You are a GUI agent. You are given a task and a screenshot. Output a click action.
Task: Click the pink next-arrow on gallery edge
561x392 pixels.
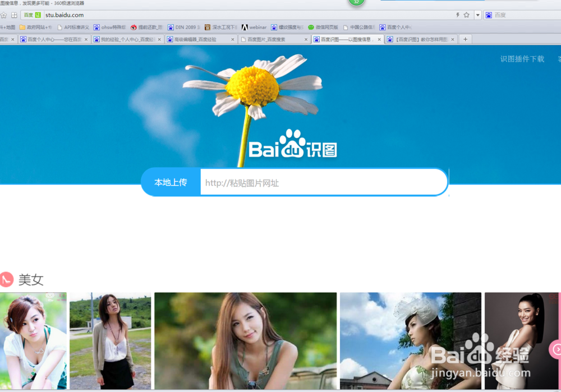(x=555, y=349)
